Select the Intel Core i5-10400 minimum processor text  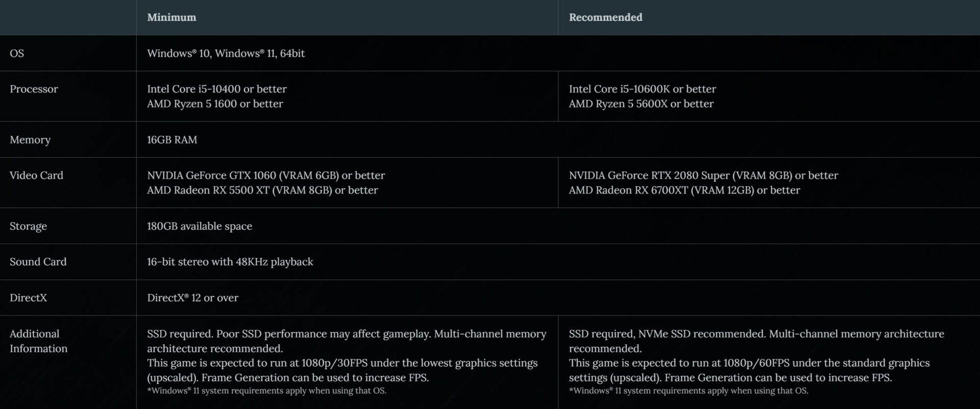pos(216,89)
